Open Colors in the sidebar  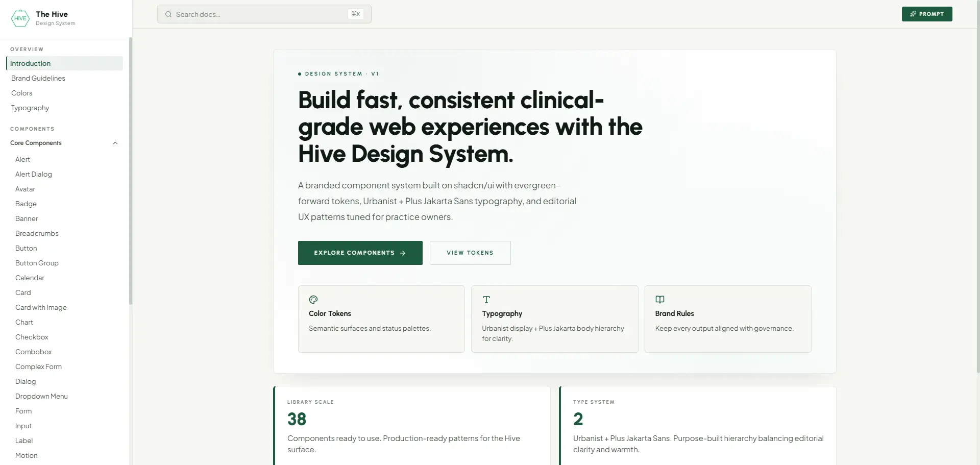22,93
